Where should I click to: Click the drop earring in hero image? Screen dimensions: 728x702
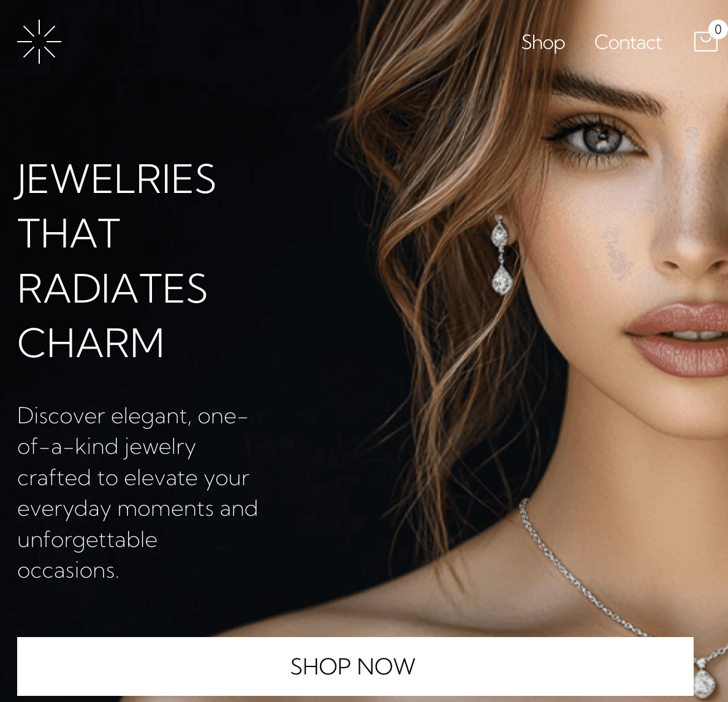[501, 255]
